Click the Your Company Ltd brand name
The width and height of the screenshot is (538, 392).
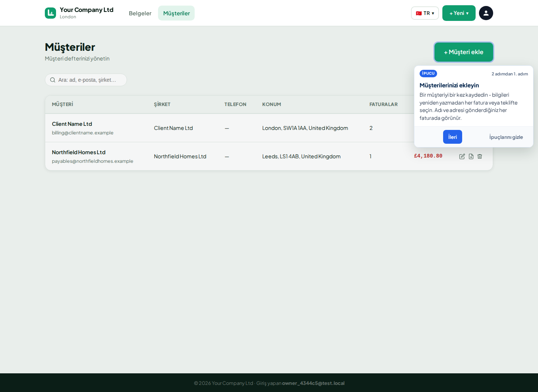(87, 10)
